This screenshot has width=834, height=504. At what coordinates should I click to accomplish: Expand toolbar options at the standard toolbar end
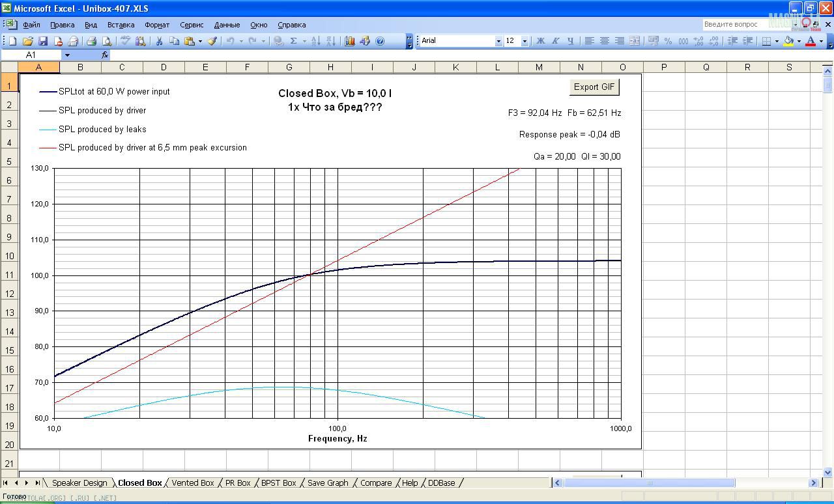pyautogui.click(x=410, y=41)
